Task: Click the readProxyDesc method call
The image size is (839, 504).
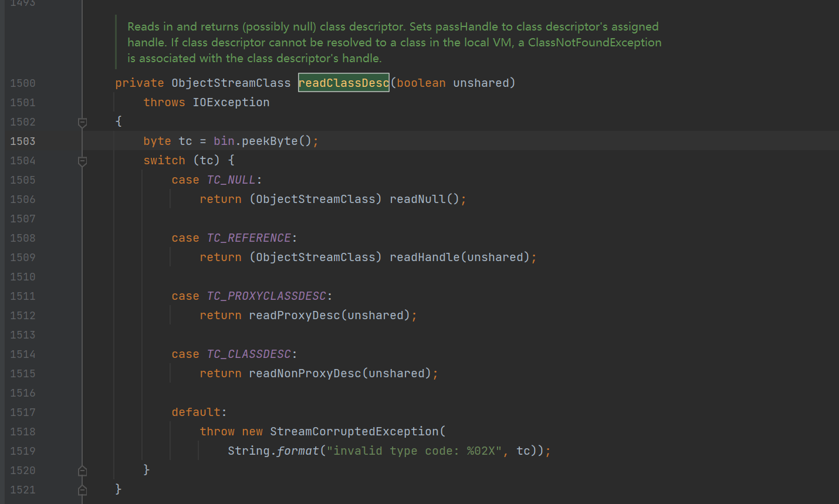Action: click(329, 315)
